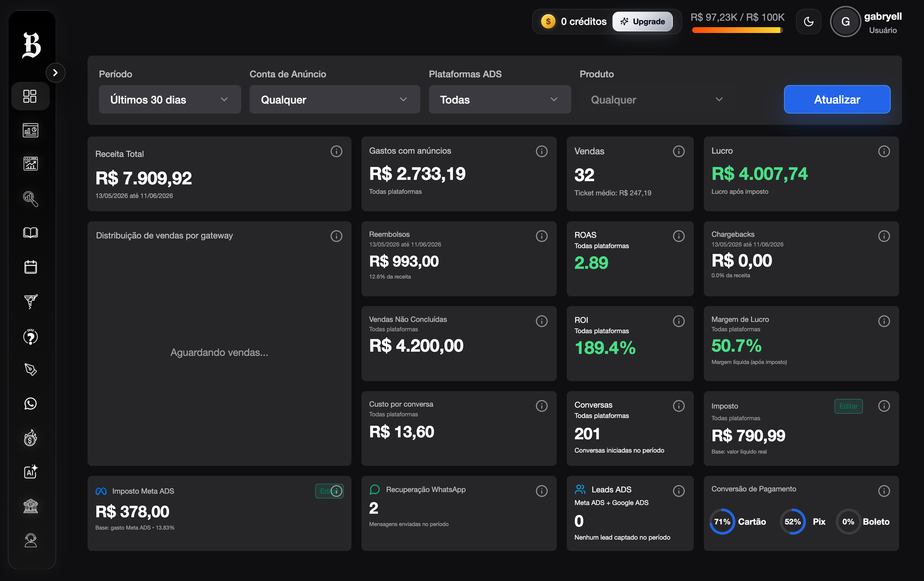Open the pen tool sidebar icon
The image size is (924, 581).
coord(30,369)
